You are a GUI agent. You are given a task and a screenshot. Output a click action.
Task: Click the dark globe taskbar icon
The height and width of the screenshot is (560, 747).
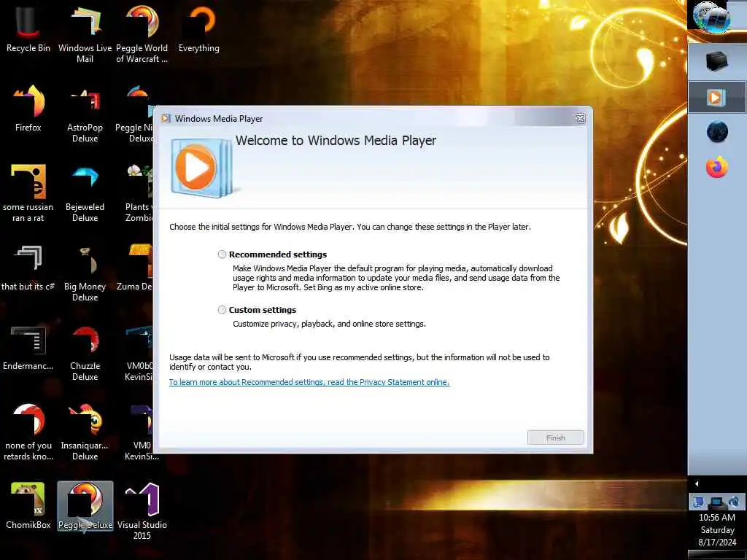click(x=716, y=133)
